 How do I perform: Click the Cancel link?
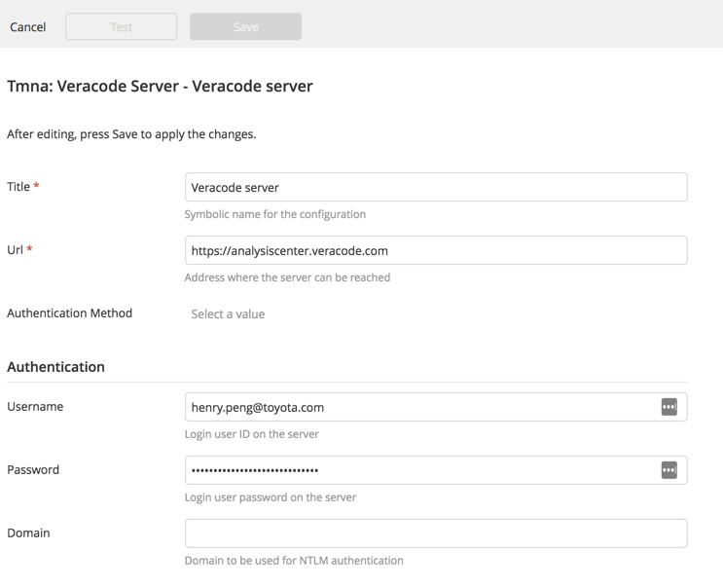click(x=27, y=26)
